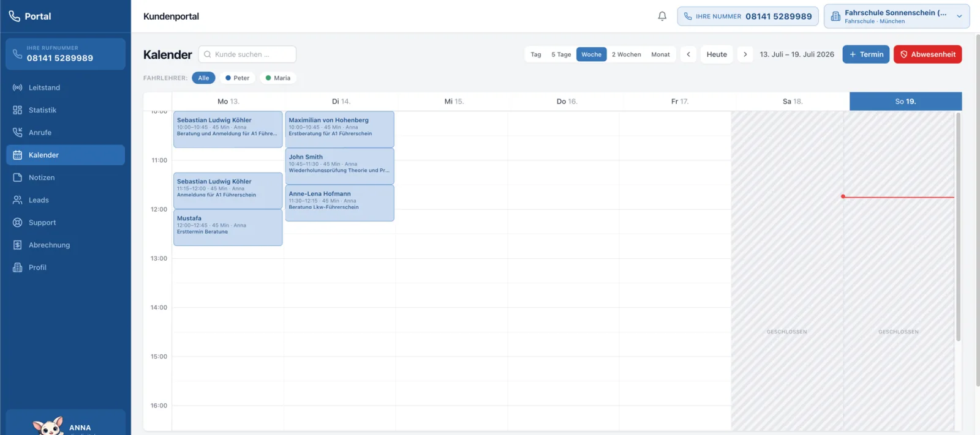Image resolution: width=980 pixels, height=435 pixels.
Task: Open Anne-Lena Hofmann appointment
Action: pos(340,203)
